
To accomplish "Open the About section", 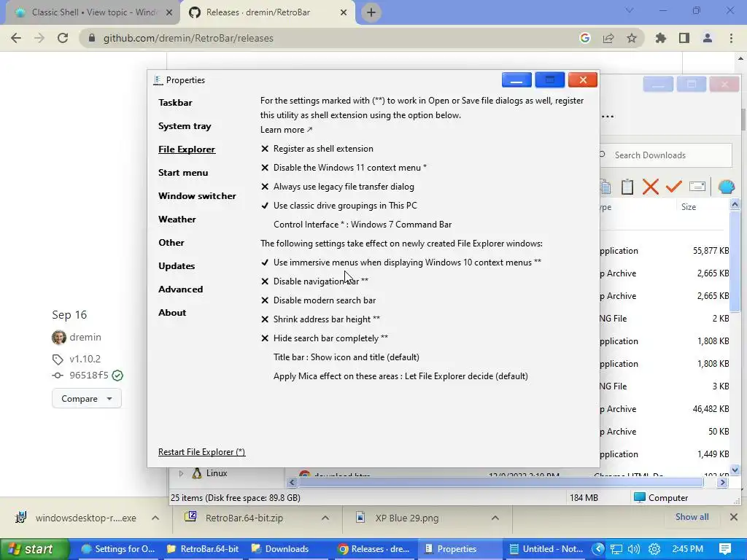I will 172,313.
